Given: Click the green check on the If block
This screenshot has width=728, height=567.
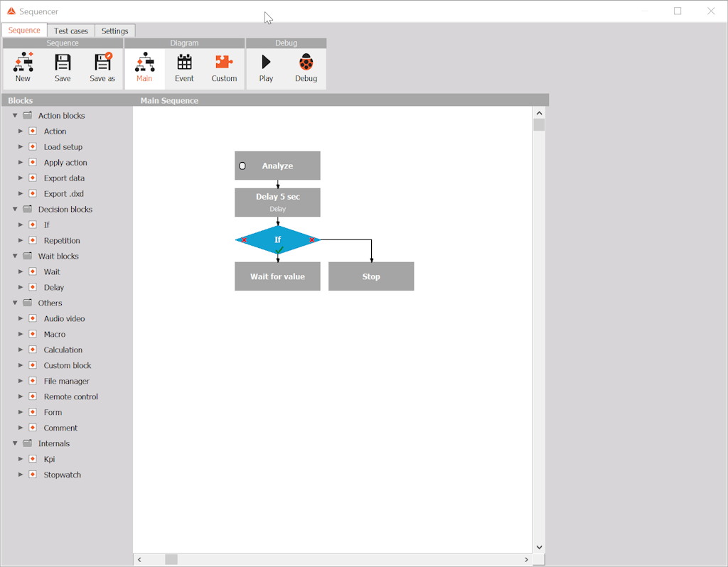Looking at the screenshot, I should (x=279, y=250).
